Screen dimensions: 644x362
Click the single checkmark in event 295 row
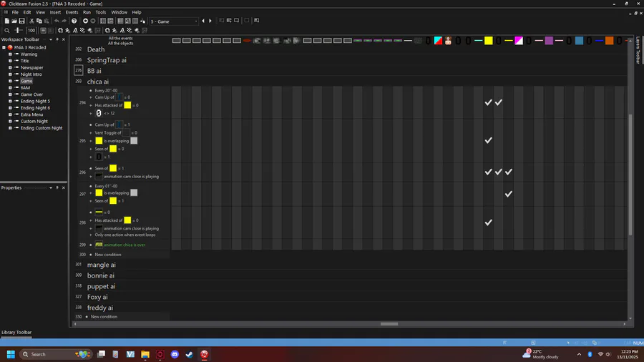(x=488, y=140)
